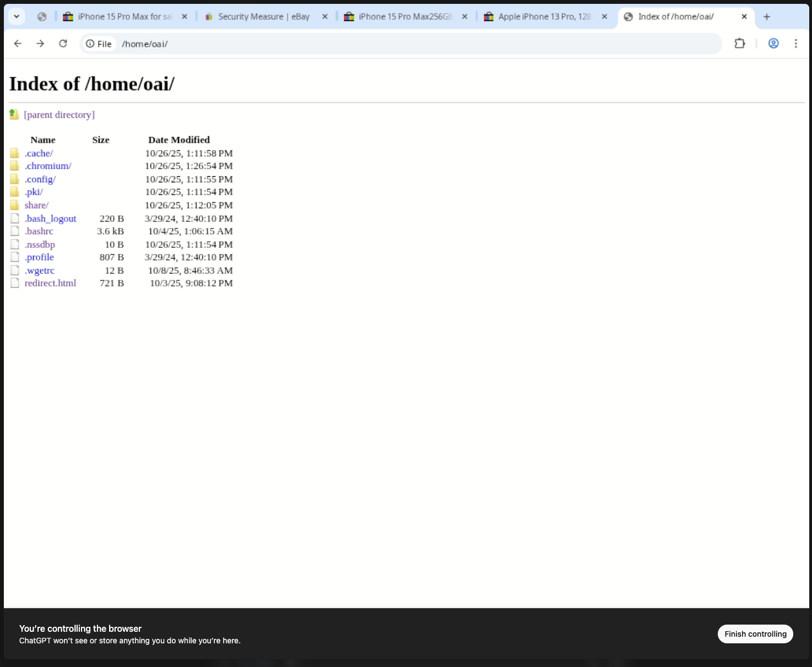Click the file icon beside redirect.html
812x667 pixels.
(14, 283)
